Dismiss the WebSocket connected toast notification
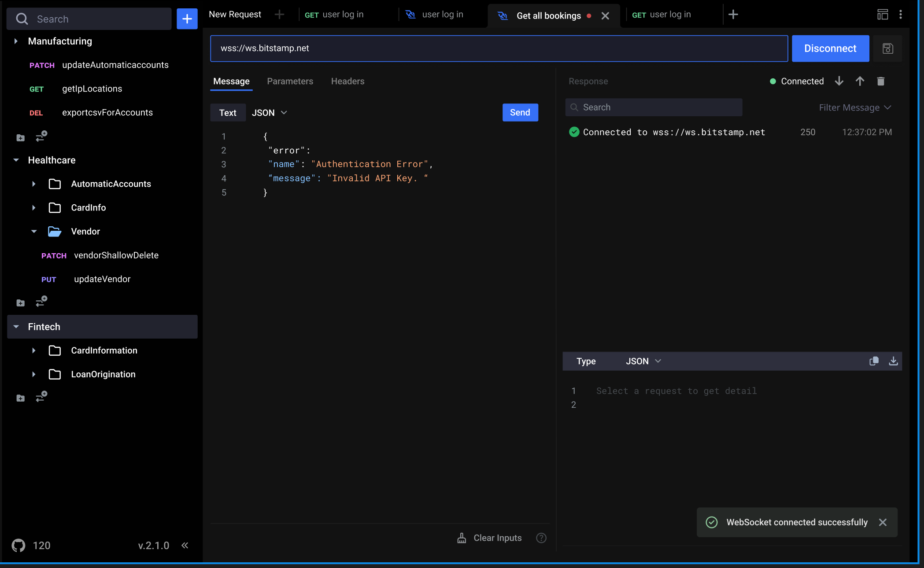 [883, 522]
